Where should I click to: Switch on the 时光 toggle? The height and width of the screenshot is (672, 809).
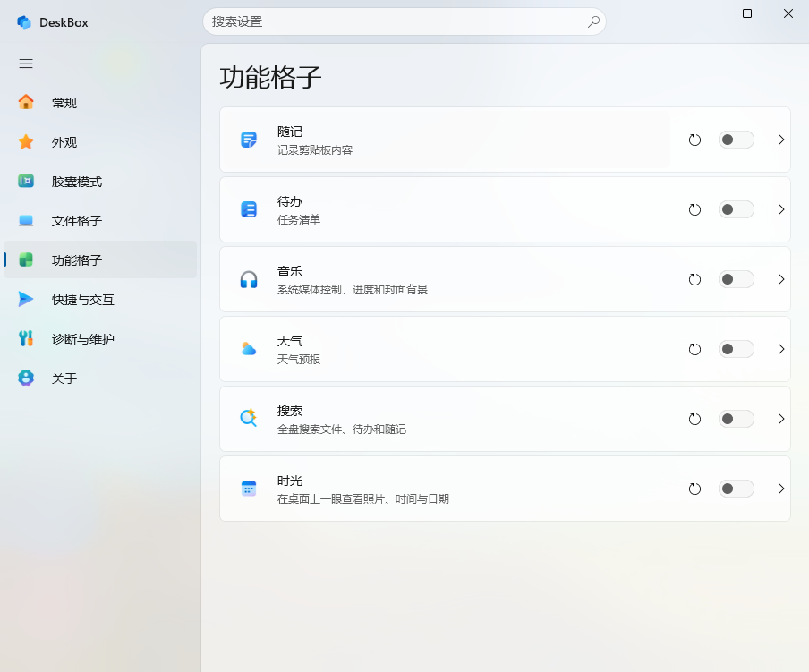coord(737,489)
